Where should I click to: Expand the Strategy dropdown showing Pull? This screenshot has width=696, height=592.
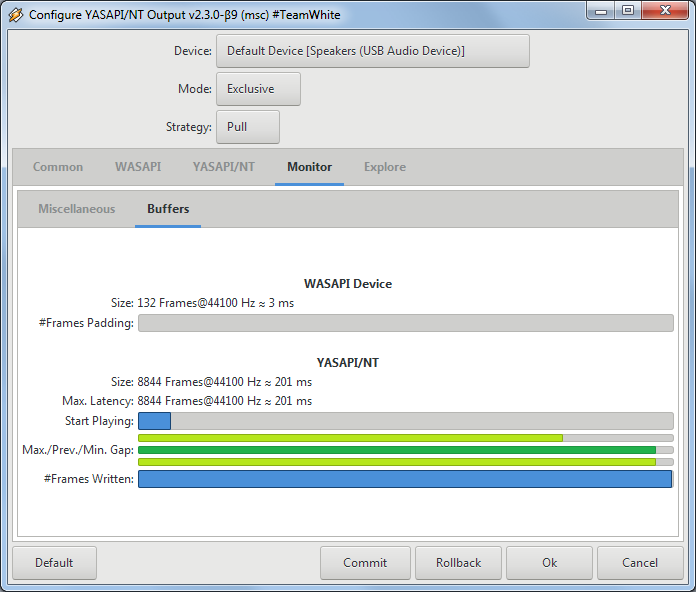coord(247,127)
